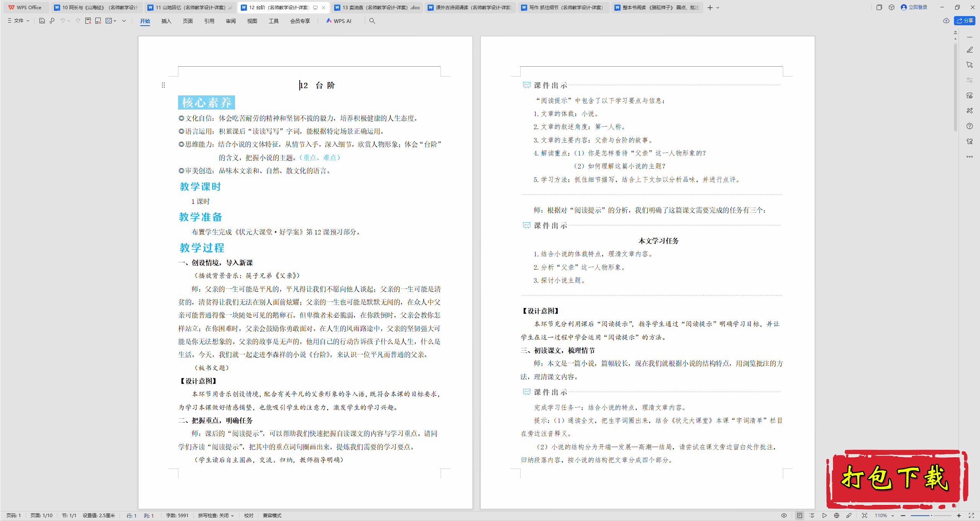Expand the spell check dropdown arrow
The height and width of the screenshot is (521, 980).
click(x=232, y=516)
